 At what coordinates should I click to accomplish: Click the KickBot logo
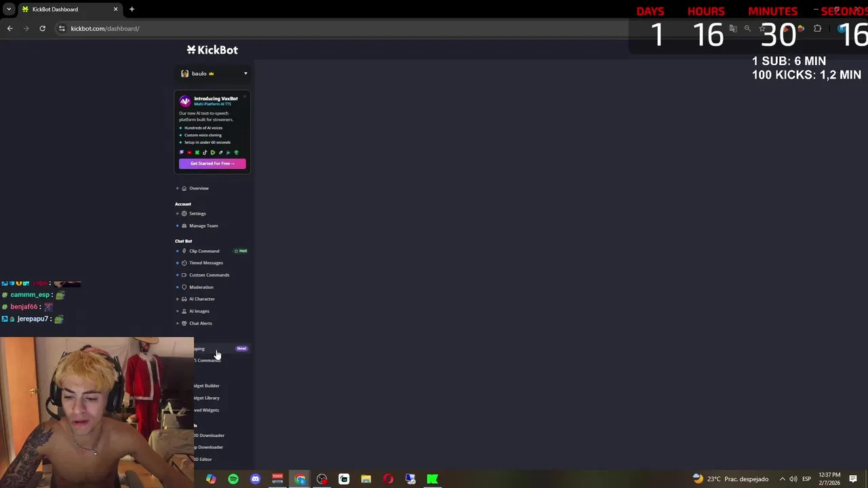click(212, 49)
